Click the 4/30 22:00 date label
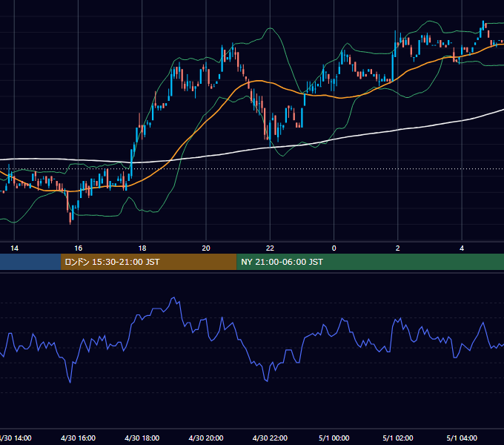The height and width of the screenshot is (445, 504). [270, 438]
